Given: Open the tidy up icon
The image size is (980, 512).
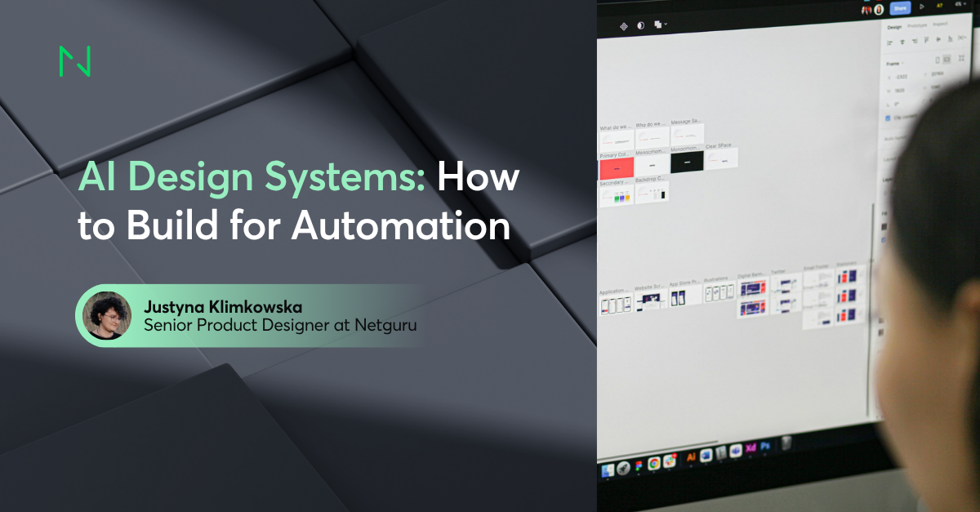Looking at the screenshot, I should (962, 38).
